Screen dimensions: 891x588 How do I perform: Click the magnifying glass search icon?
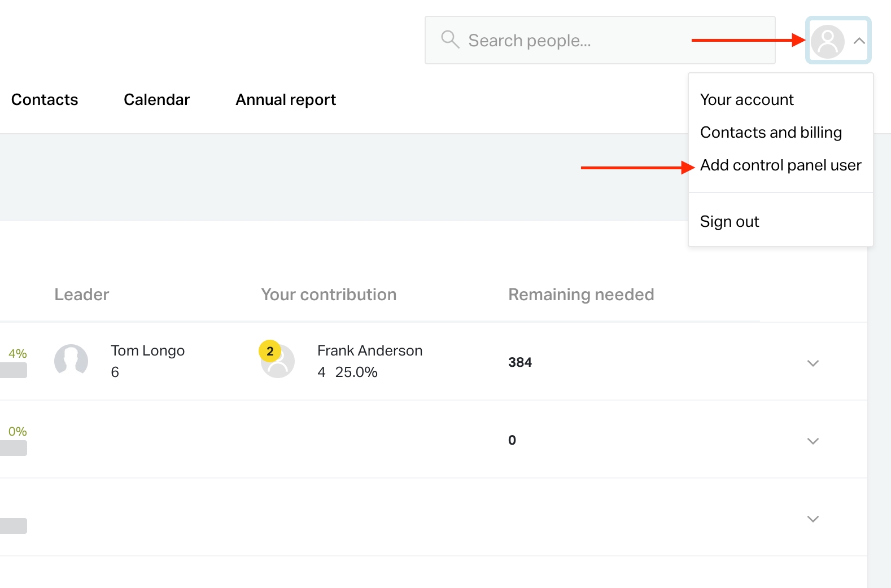[x=450, y=40]
